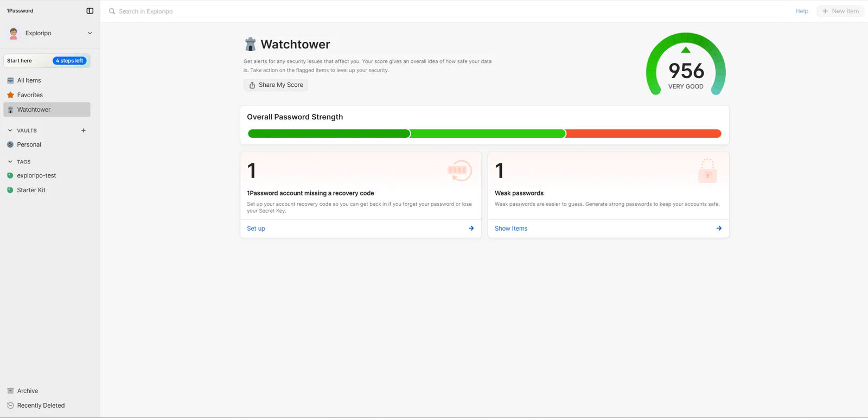
Task: Open Archive in the sidebar
Action: click(x=47, y=391)
